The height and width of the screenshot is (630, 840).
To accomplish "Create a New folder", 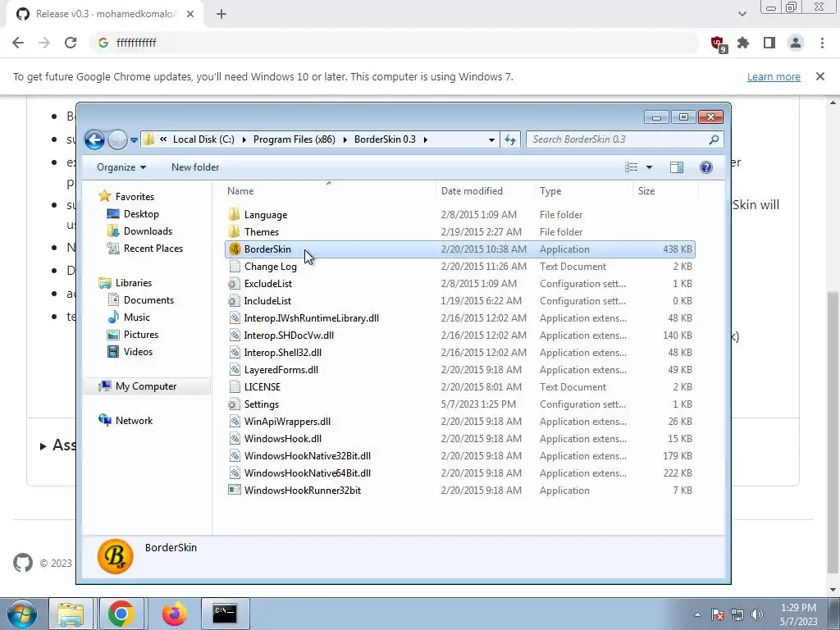I will pos(195,167).
